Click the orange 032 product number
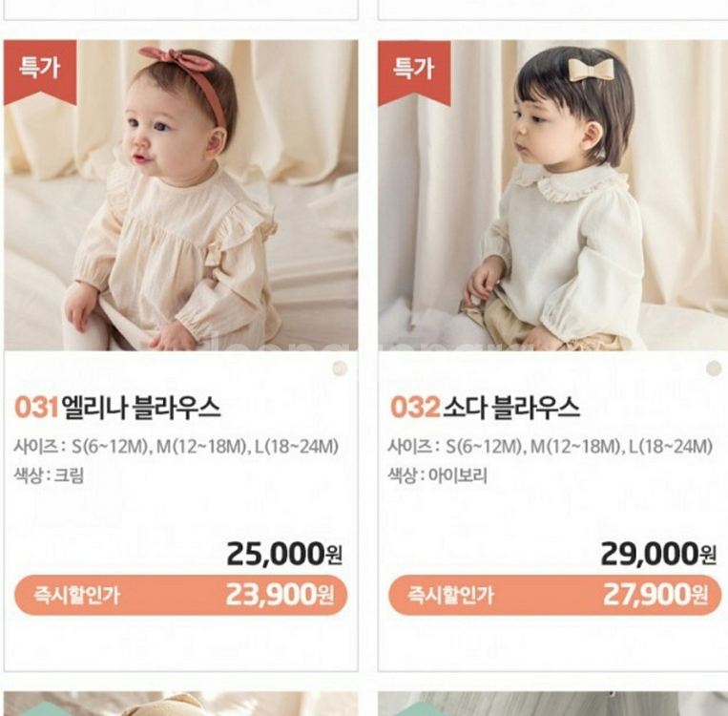Screen dimensions: 728x716 tap(415, 408)
